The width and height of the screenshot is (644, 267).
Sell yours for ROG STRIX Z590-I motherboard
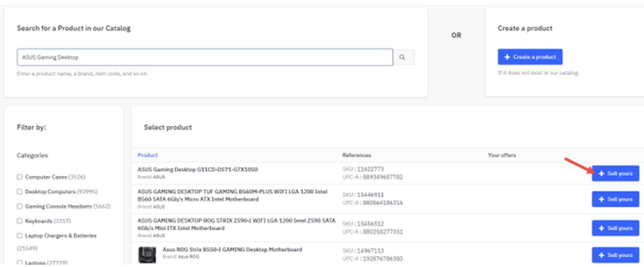point(615,228)
